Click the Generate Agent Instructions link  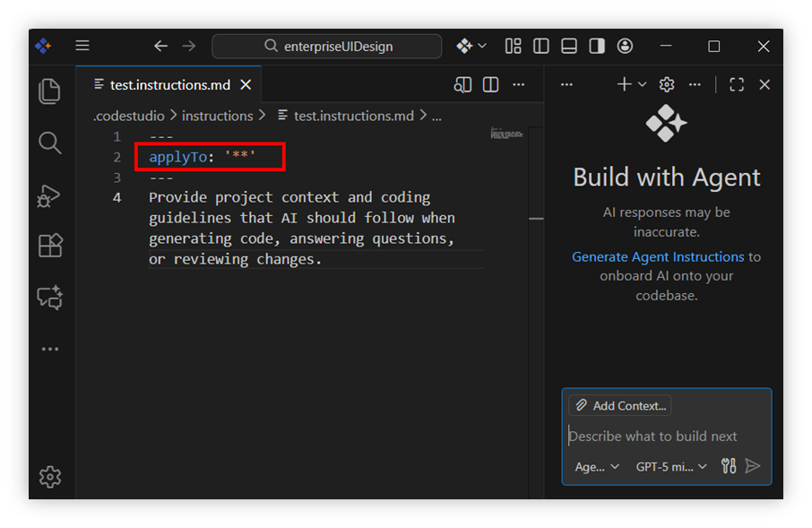tap(658, 256)
